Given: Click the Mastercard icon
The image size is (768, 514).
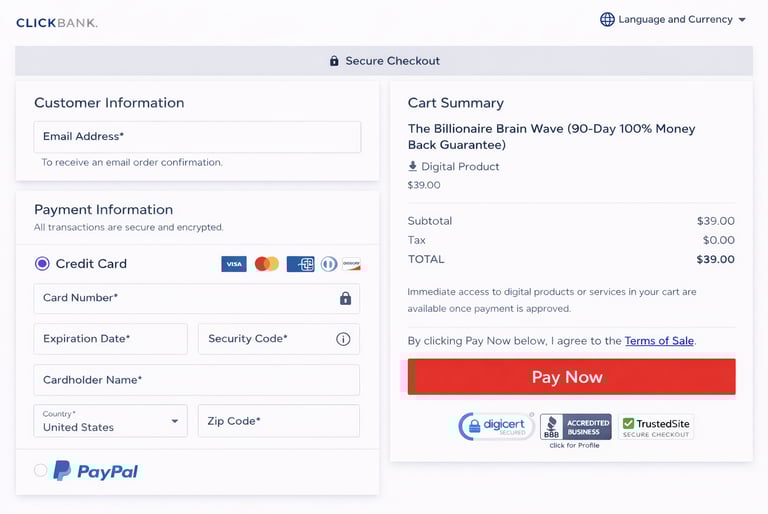Looking at the screenshot, I should click(266, 264).
